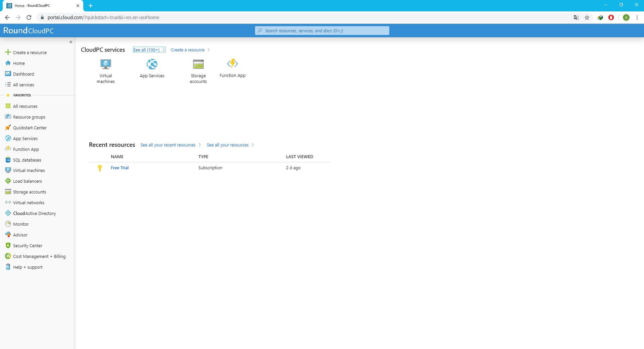
Task: Click the Subscription type cell
Action: click(x=210, y=168)
